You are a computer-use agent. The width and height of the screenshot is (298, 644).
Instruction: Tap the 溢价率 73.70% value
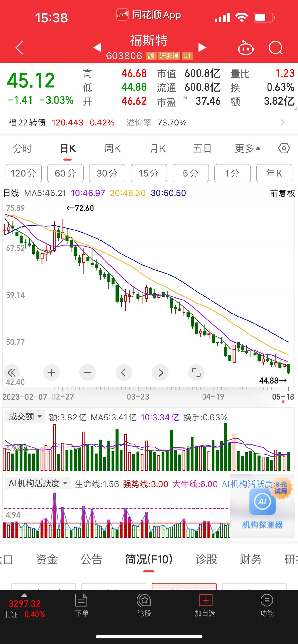tap(172, 123)
